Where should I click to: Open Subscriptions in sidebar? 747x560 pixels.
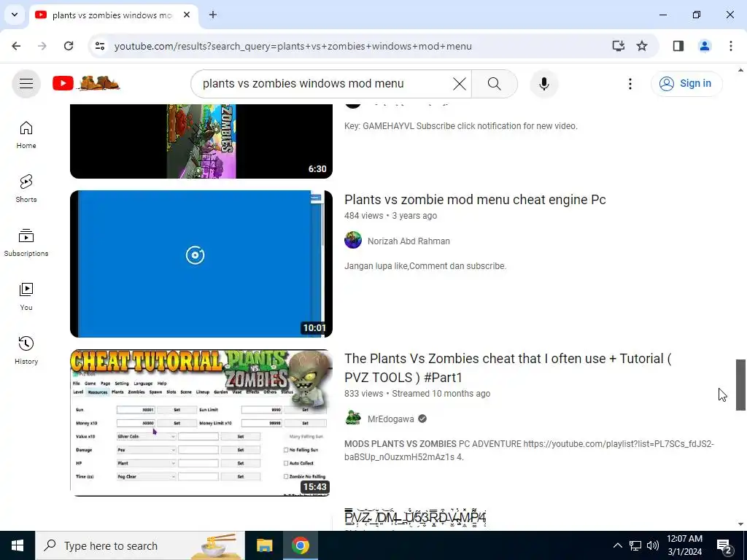(26, 243)
